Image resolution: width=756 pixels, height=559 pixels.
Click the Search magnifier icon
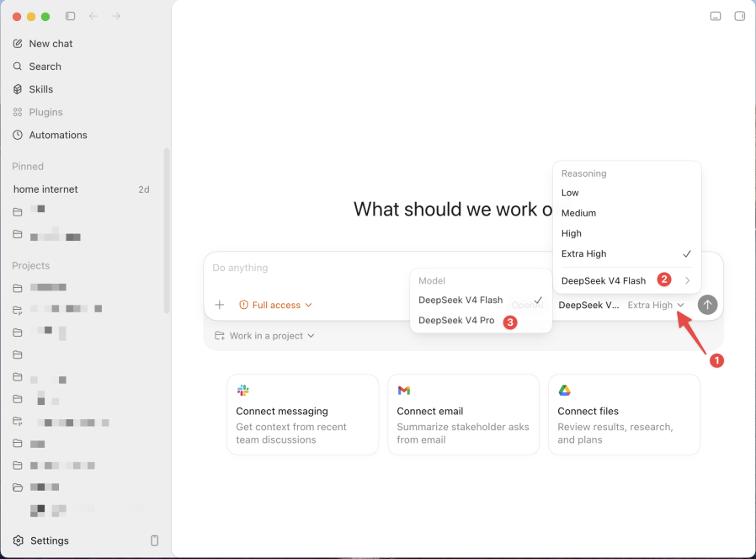[18, 66]
